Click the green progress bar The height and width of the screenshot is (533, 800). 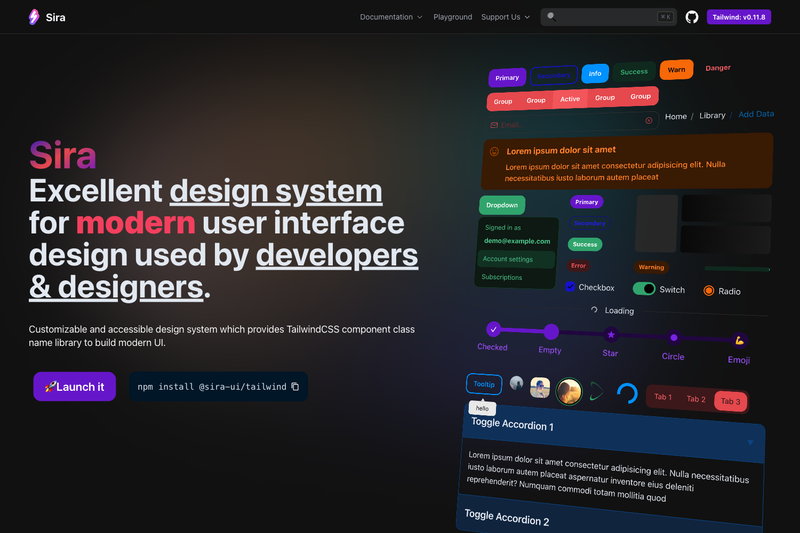tap(737, 268)
